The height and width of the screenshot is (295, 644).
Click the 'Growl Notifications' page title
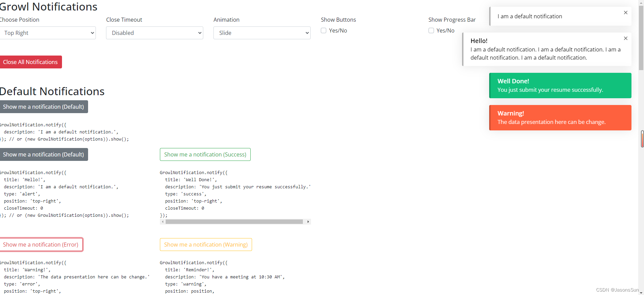tap(48, 7)
